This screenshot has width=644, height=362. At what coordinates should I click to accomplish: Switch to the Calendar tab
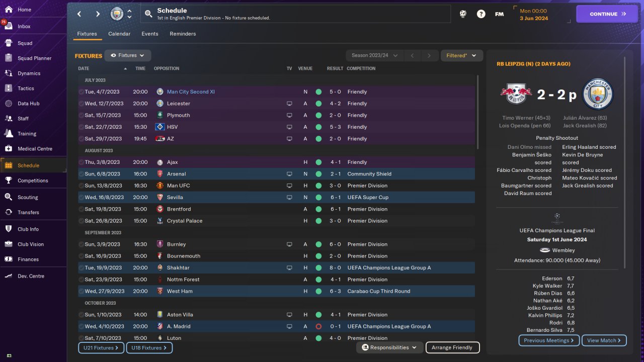click(x=119, y=34)
